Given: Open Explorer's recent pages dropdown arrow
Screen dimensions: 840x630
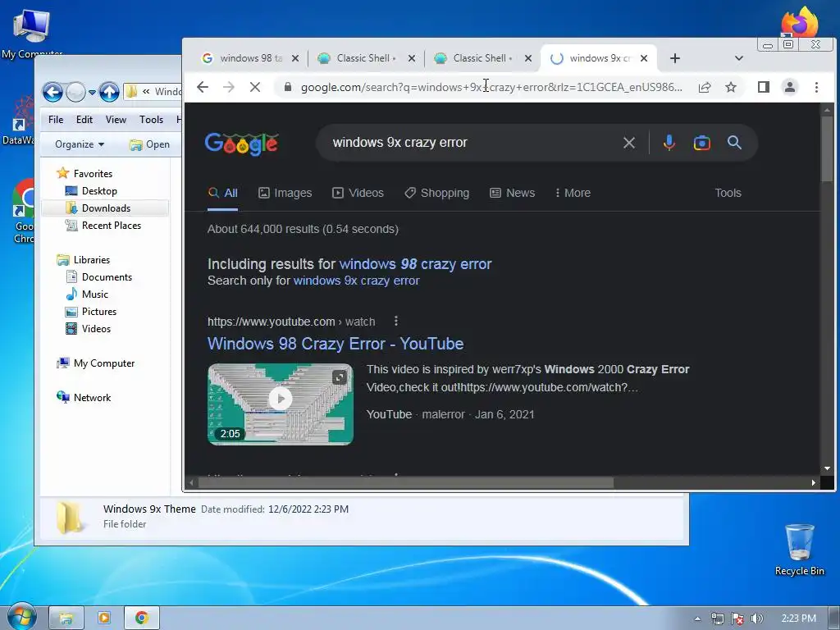Looking at the screenshot, I should tap(92, 92).
